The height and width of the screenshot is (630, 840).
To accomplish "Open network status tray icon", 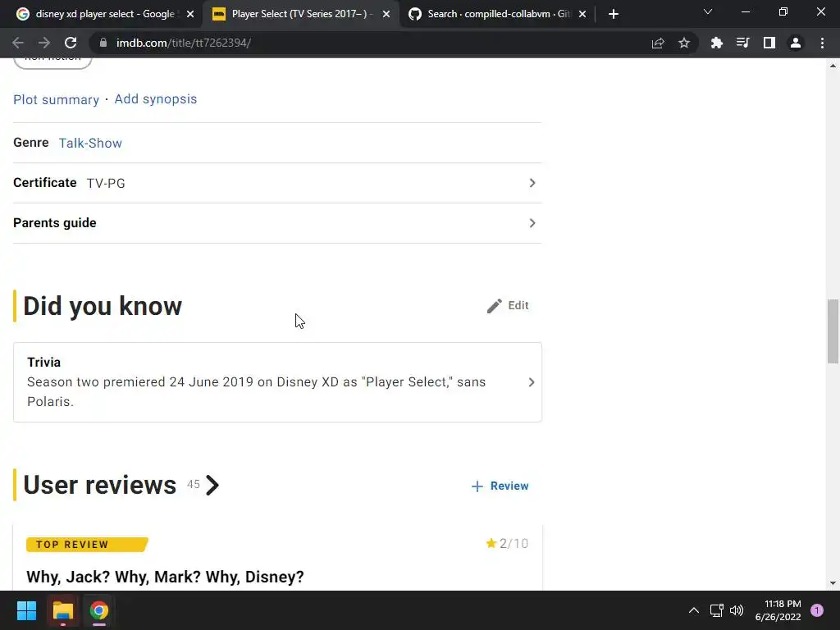I will (x=716, y=610).
